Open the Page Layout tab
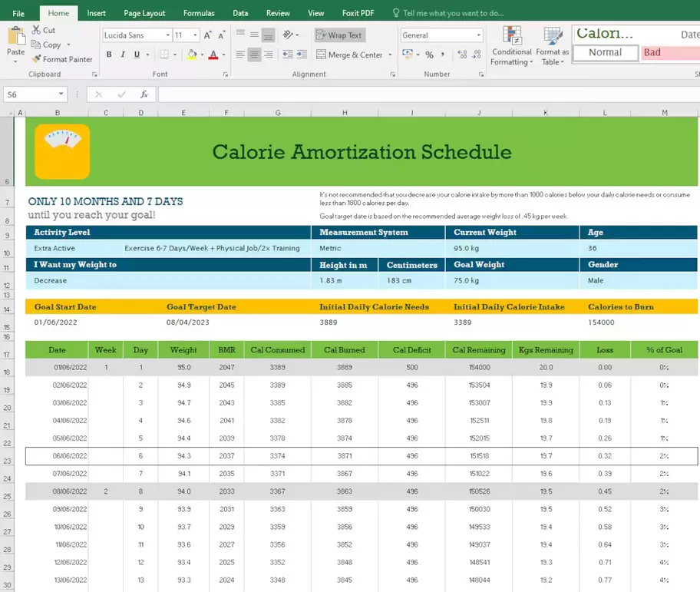The image size is (700, 592). pos(144,13)
